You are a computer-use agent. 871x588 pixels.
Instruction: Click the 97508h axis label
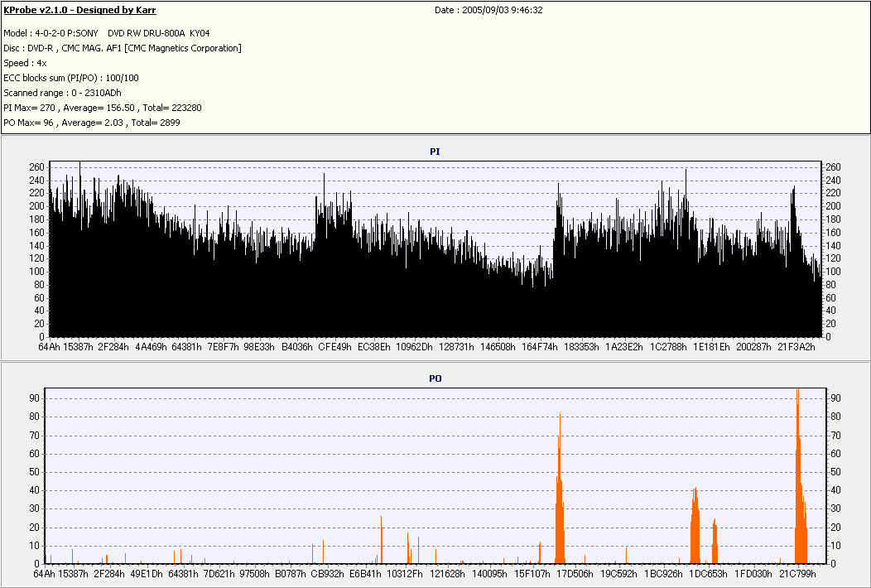254,574
